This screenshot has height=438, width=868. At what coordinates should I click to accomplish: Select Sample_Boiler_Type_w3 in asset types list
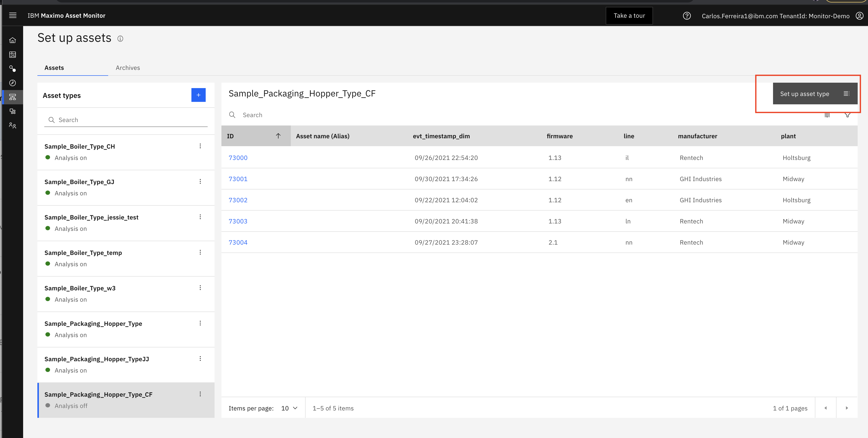126,294
